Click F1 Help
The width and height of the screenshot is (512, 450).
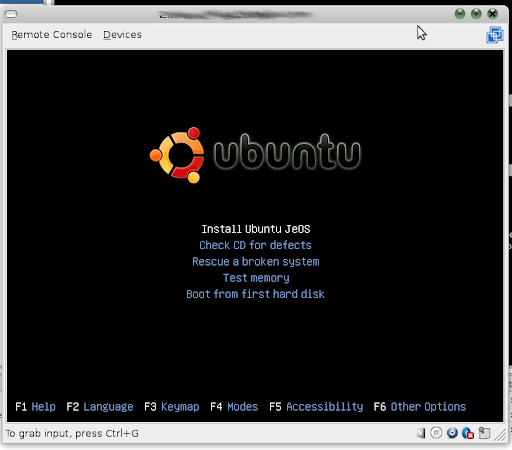pyautogui.click(x=35, y=407)
